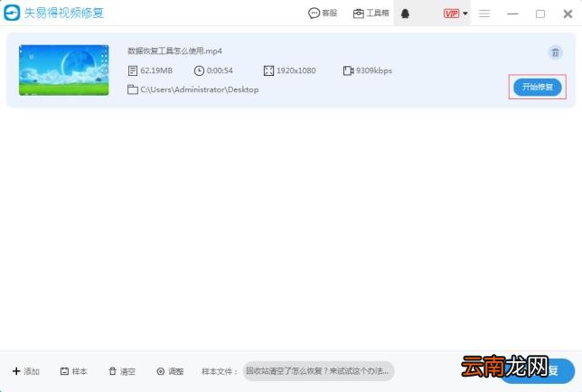Viewport: 582px width, 392px height.
Task: Close the application window
Action: coord(568,14)
